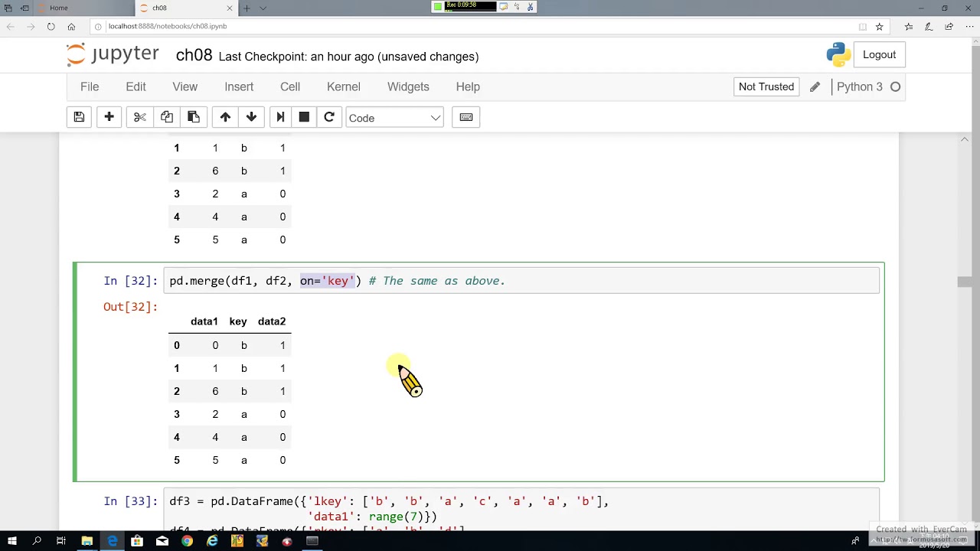Click the 'data2' column header in Out[32]

(x=272, y=321)
